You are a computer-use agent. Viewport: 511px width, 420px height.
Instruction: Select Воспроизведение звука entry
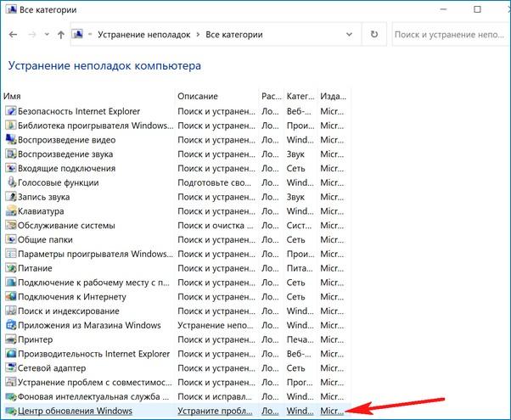point(65,154)
